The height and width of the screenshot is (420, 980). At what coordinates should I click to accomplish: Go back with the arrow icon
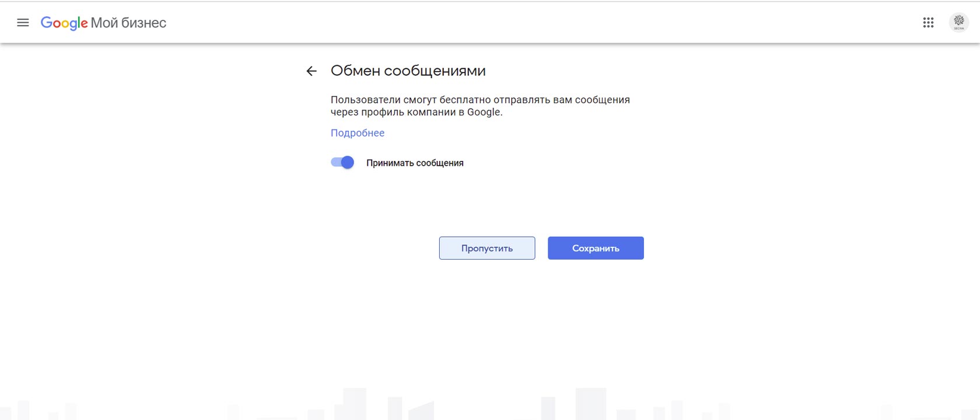[x=311, y=71]
